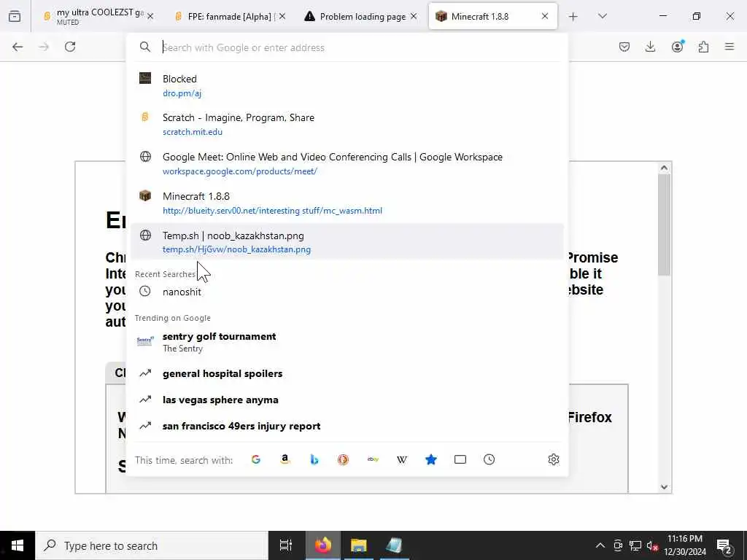This screenshot has width=747, height=560.
Task: Select trending san francisco 49ers injury report
Action: point(347,426)
